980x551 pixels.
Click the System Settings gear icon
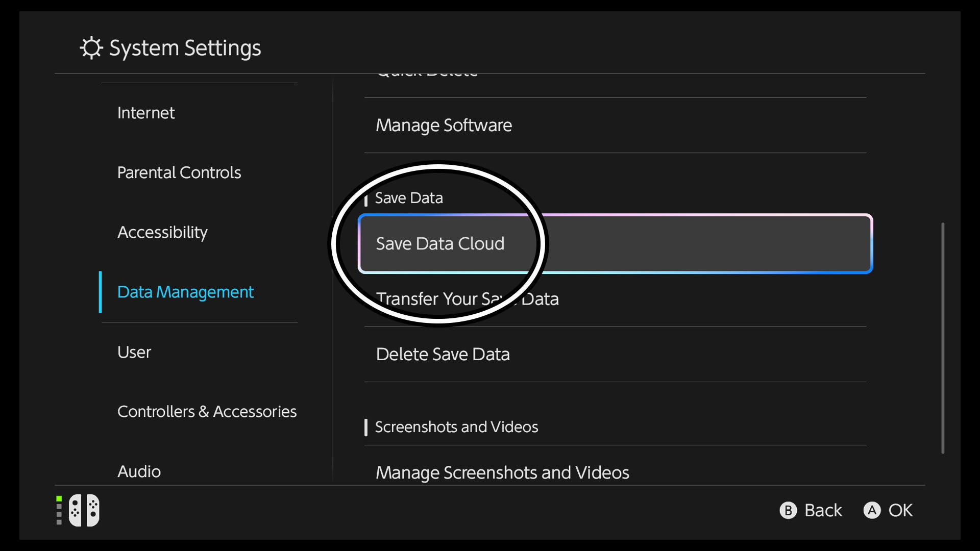(91, 48)
